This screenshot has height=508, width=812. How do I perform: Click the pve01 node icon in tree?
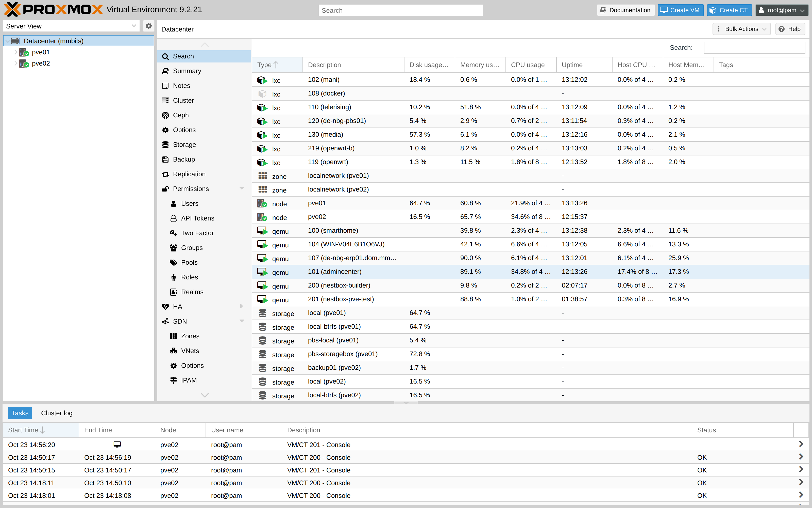(24, 52)
